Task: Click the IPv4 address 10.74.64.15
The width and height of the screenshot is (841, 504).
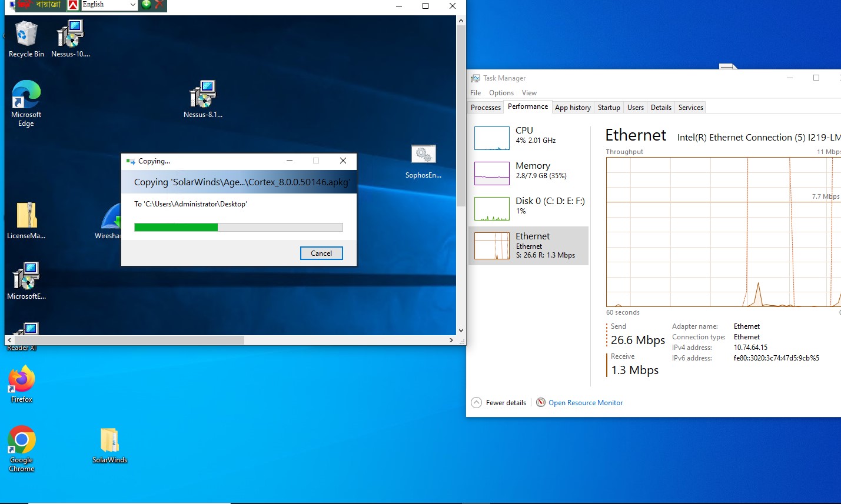Action: pos(750,348)
